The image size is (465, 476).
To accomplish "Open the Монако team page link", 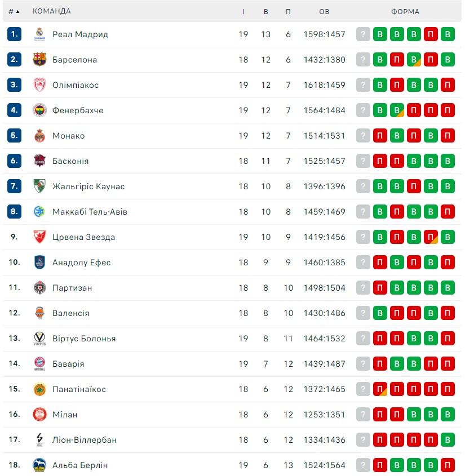I will pyautogui.click(x=69, y=136).
